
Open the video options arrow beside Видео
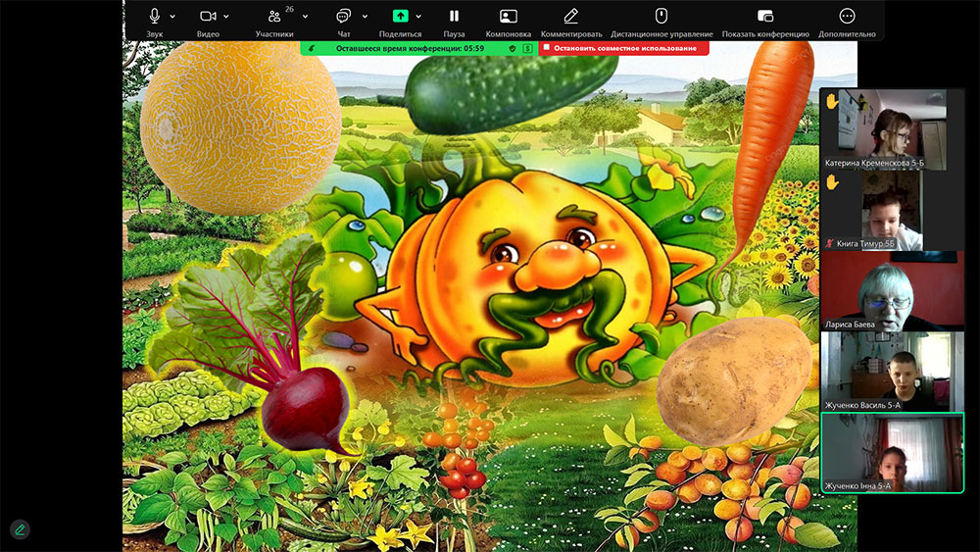click(x=226, y=17)
